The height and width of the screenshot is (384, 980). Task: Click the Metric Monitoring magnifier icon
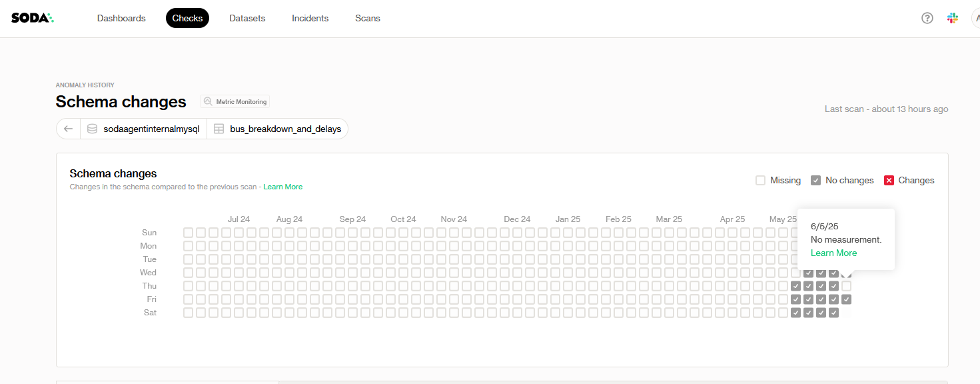(209, 102)
